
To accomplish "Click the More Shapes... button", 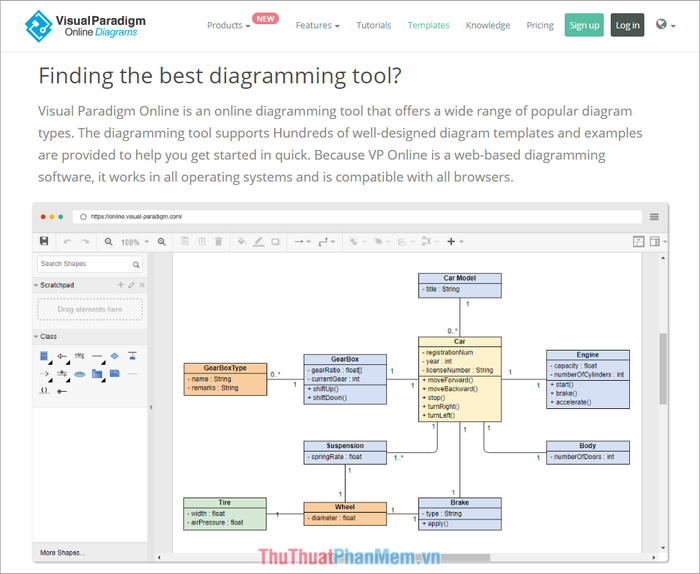I will point(62,553).
